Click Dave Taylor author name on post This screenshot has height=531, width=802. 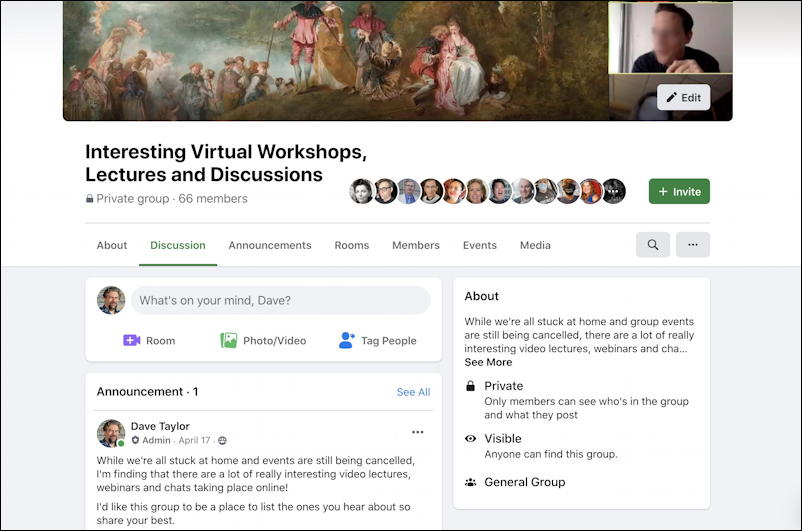[x=160, y=426]
